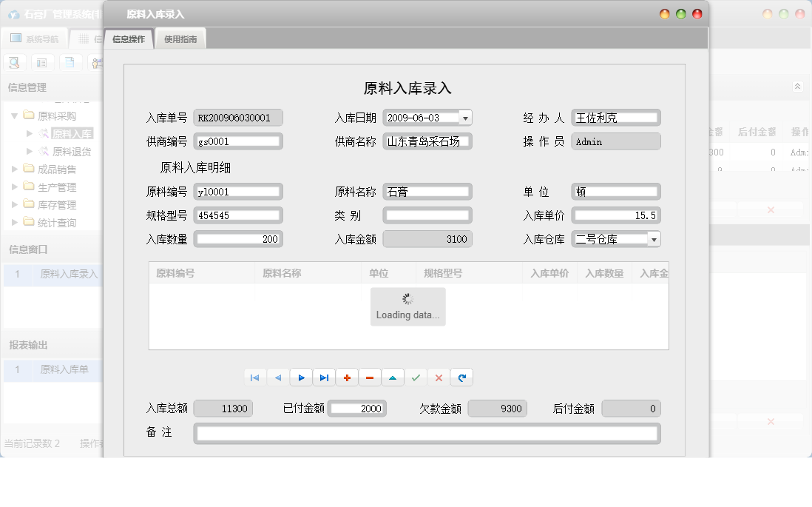
Task: Switch to the 使用指南 tab
Action: pos(182,37)
